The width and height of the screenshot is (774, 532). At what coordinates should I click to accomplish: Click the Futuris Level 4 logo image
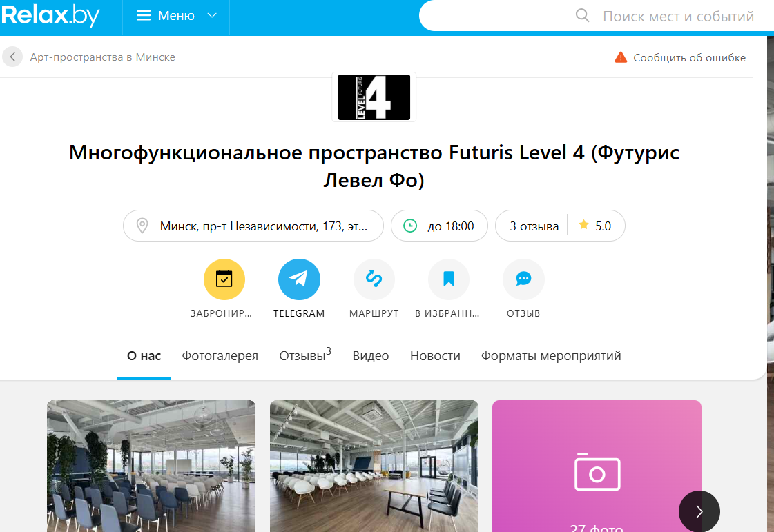pyautogui.click(x=374, y=97)
